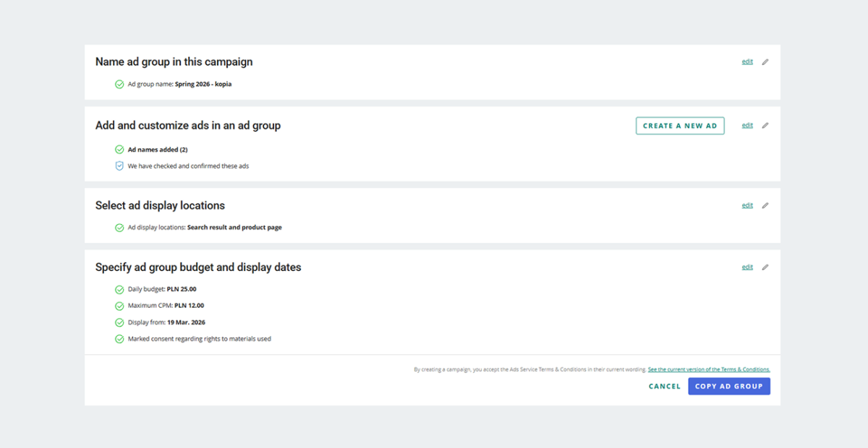
Task: Open edit for Select ad display locations
Action: click(747, 205)
